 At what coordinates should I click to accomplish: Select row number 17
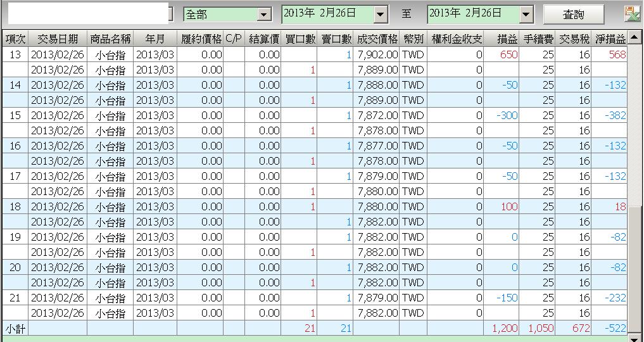pyautogui.click(x=15, y=176)
